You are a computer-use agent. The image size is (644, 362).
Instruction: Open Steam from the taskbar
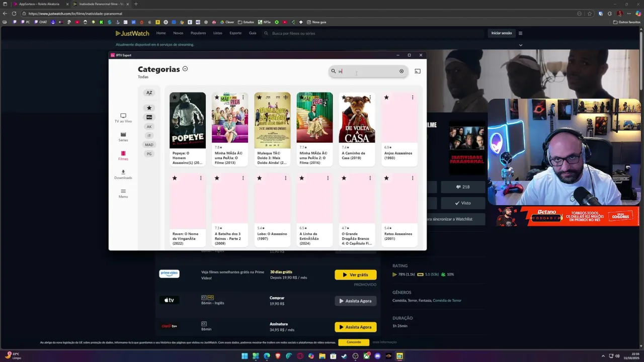click(344, 356)
